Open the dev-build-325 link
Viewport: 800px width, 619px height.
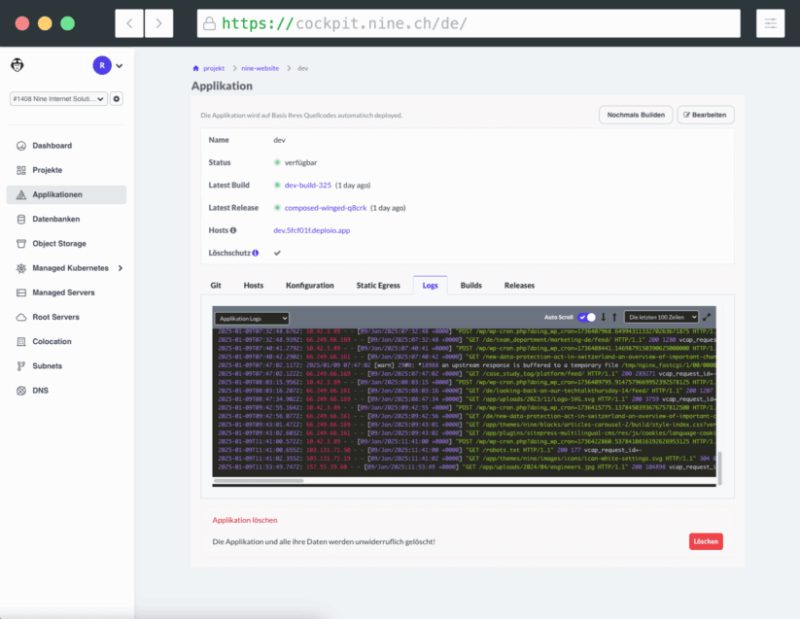click(308, 185)
